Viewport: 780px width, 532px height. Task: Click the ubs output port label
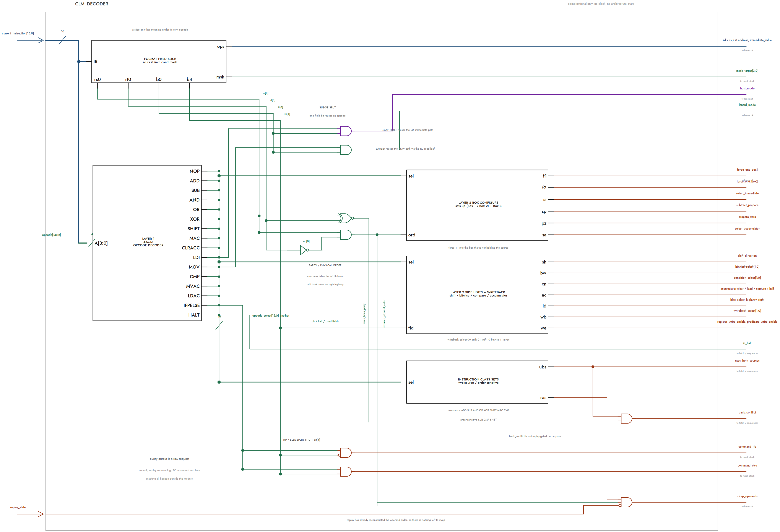click(x=543, y=367)
